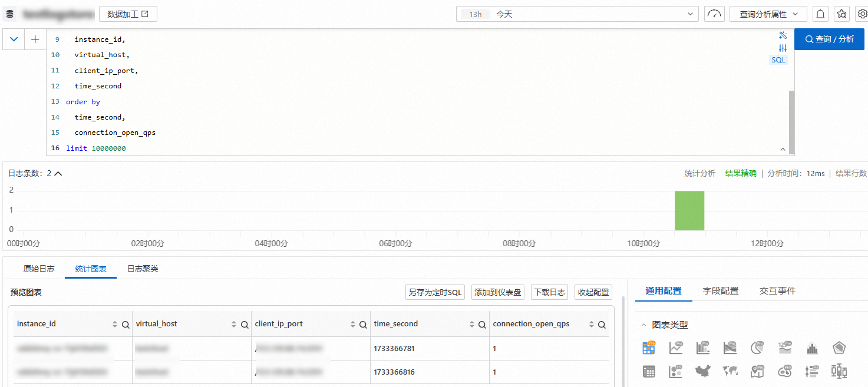Open the alert bell icon

820,14
